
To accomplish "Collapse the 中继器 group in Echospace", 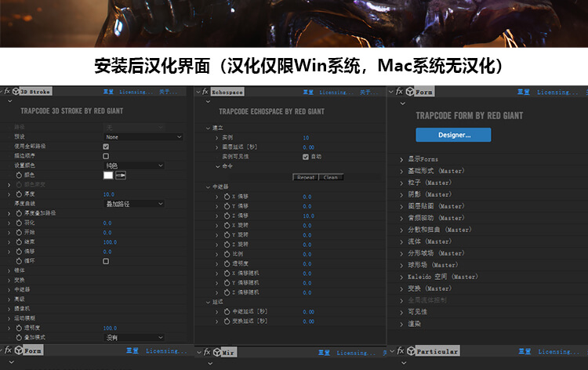I will pos(208,187).
